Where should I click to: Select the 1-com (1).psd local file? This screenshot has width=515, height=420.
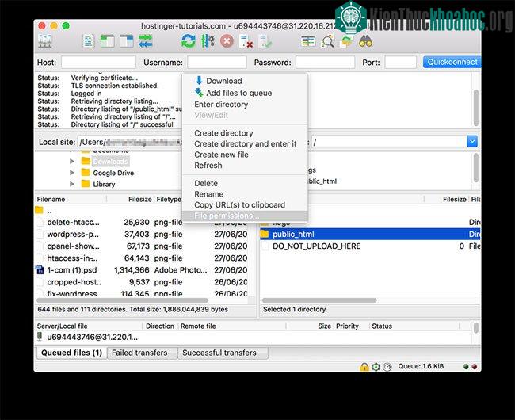pos(142,270)
